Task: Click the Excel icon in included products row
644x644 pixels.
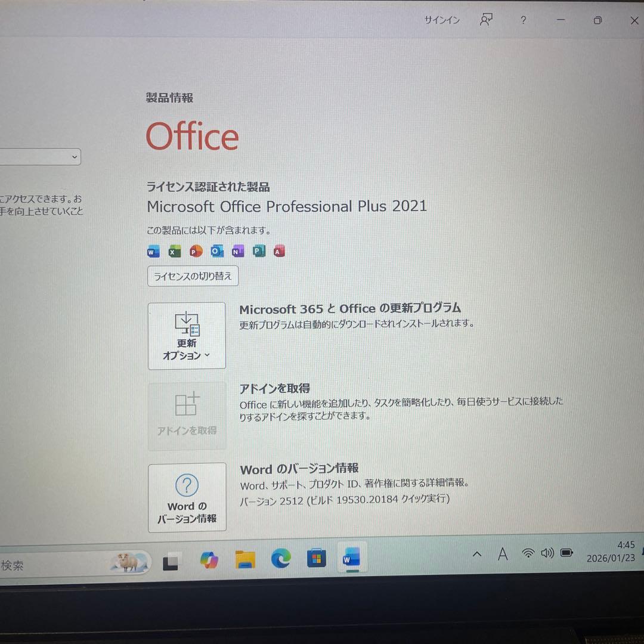Action: [174, 251]
